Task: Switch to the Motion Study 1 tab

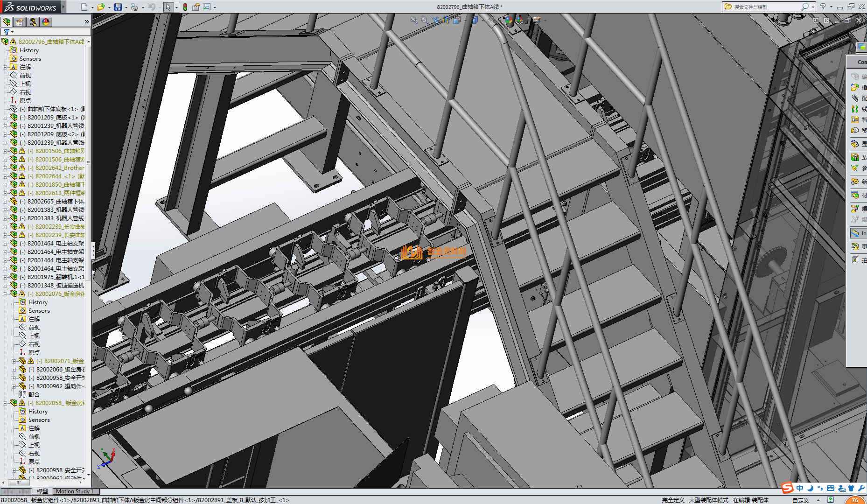Action: [75, 491]
